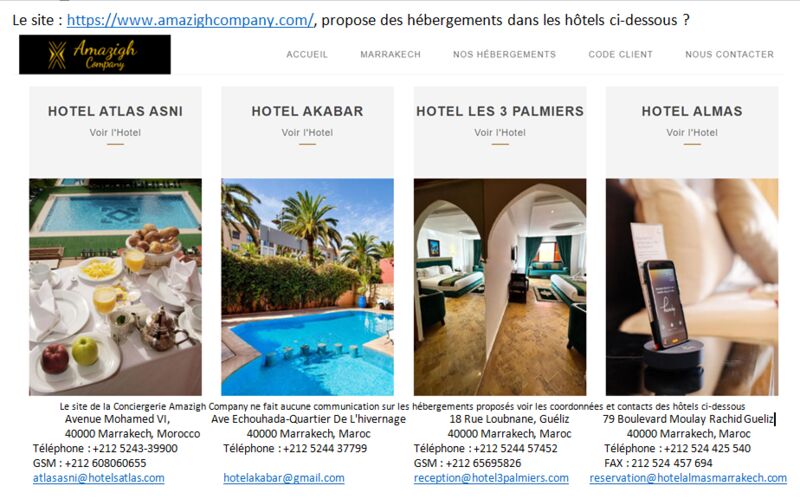Open the 3 Palmiers bedroom photo

[500, 287]
